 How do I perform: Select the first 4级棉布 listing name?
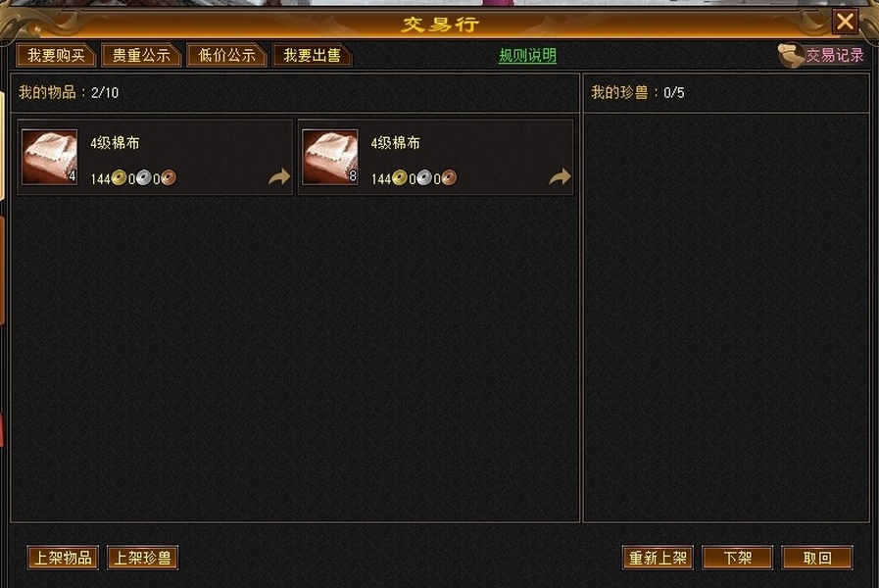pos(115,143)
